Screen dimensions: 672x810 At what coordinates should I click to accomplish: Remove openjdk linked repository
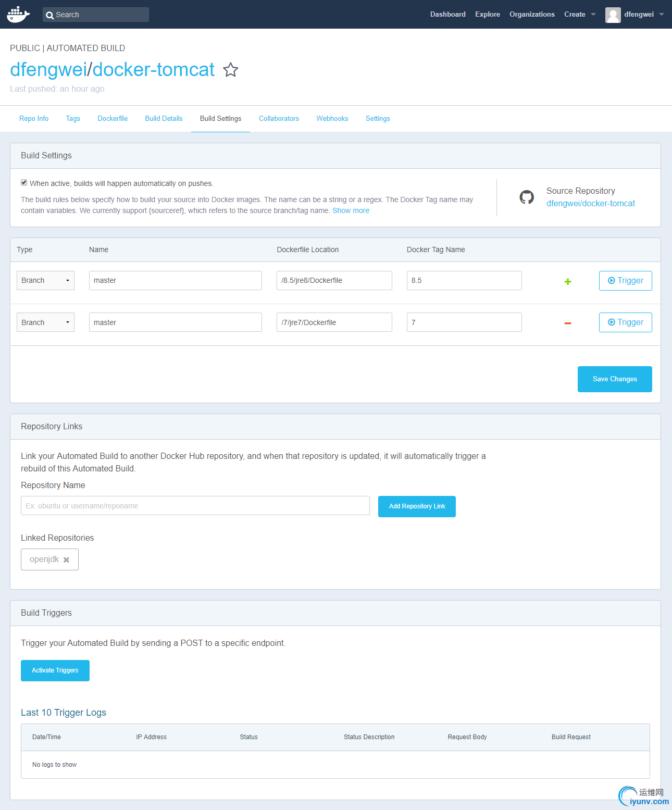(x=66, y=560)
